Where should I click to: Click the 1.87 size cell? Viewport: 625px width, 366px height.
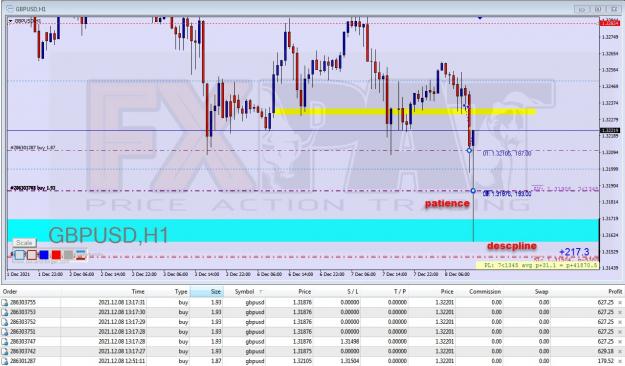pyautogui.click(x=216, y=361)
